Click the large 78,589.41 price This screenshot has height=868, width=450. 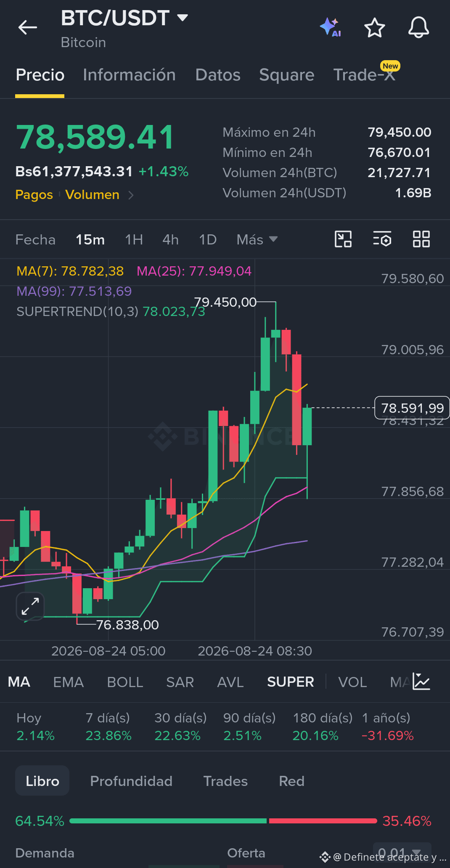[x=95, y=137]
